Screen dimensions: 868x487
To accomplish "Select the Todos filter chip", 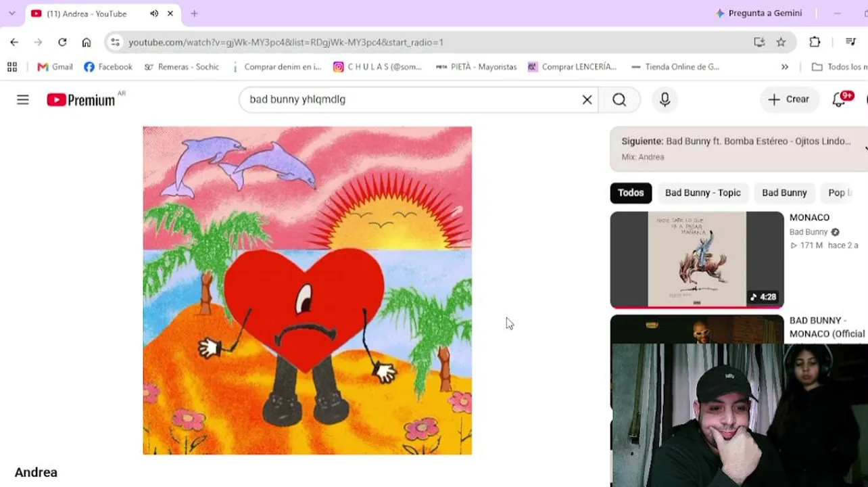I will pos(631,193).
